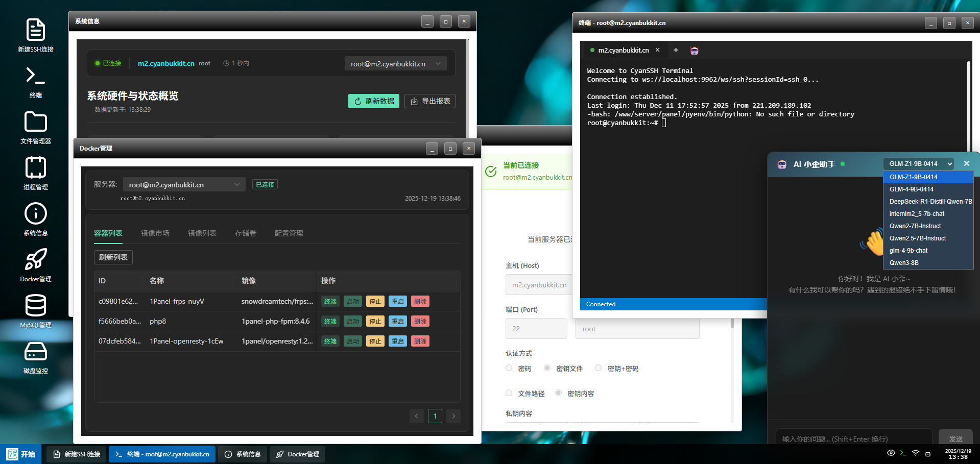The image size is (980, 464).
Task: Click 刷新列表 button in Docker管理
Action: [113, 257]
